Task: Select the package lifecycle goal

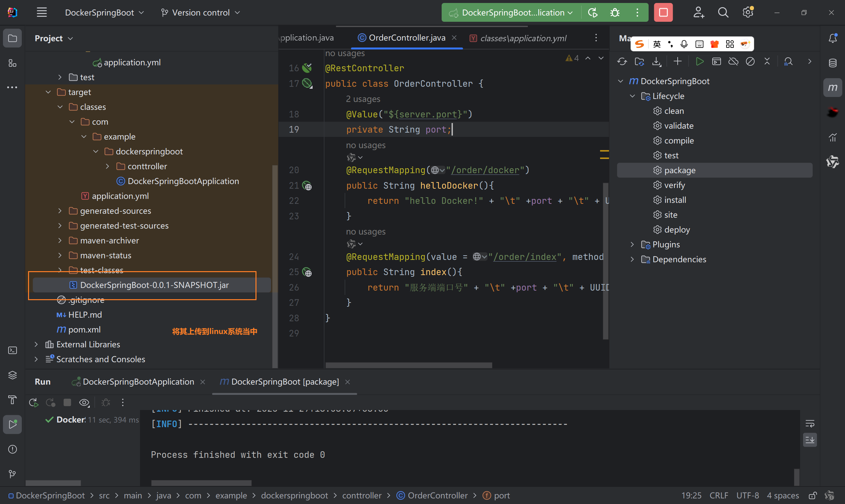Action: point(680,170)
